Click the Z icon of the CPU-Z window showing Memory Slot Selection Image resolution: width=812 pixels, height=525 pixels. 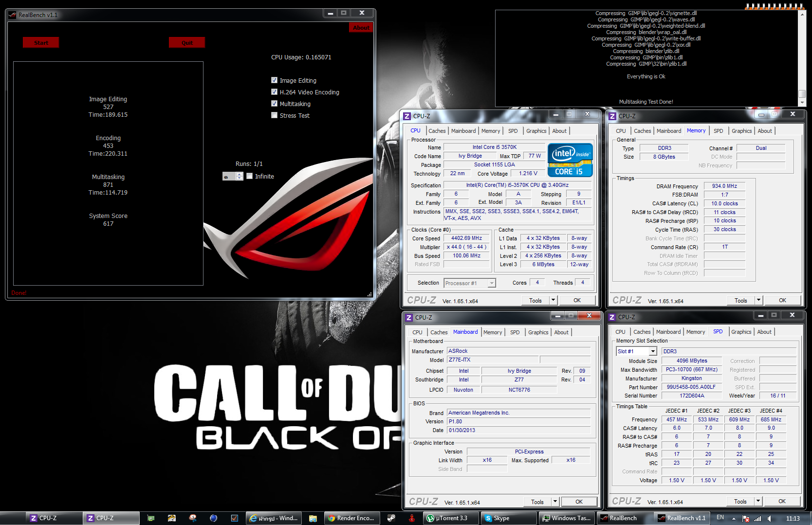(612, 317)
